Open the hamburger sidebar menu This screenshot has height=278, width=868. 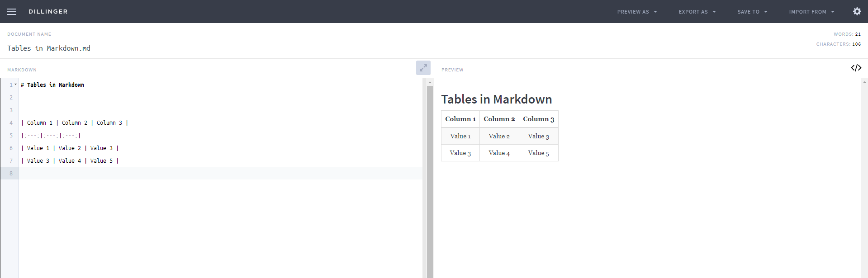12,12
